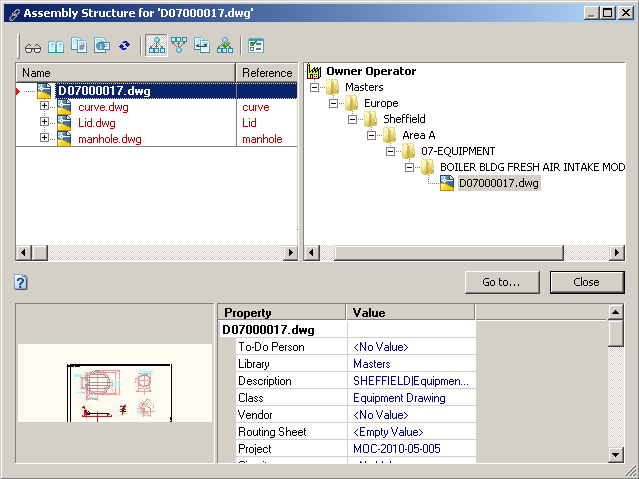639x479 pixels.
Task: Click the tree with green checkmark icon
Action: tap(225, 45)
